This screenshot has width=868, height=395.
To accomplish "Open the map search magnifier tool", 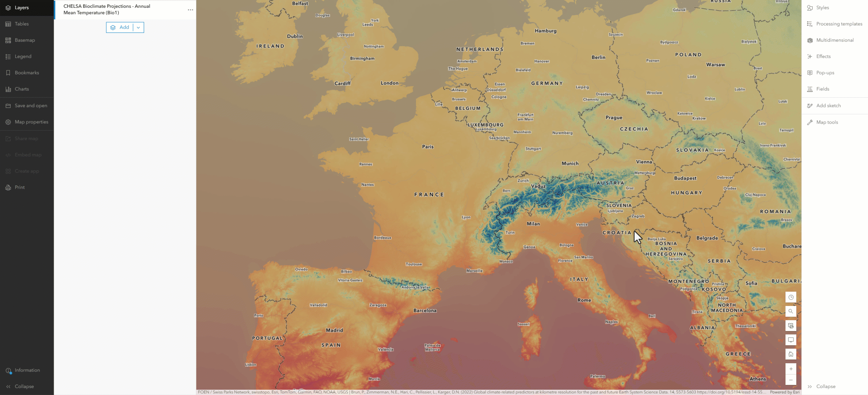I will [x=791, y=311].
